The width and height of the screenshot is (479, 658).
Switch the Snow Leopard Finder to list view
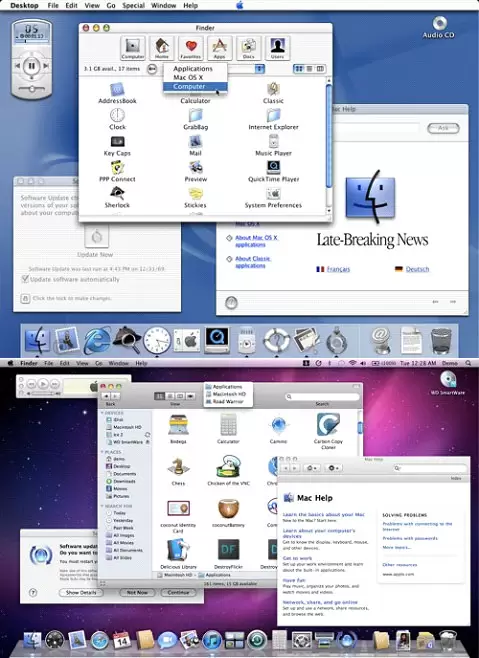click(x=170, y=396)
